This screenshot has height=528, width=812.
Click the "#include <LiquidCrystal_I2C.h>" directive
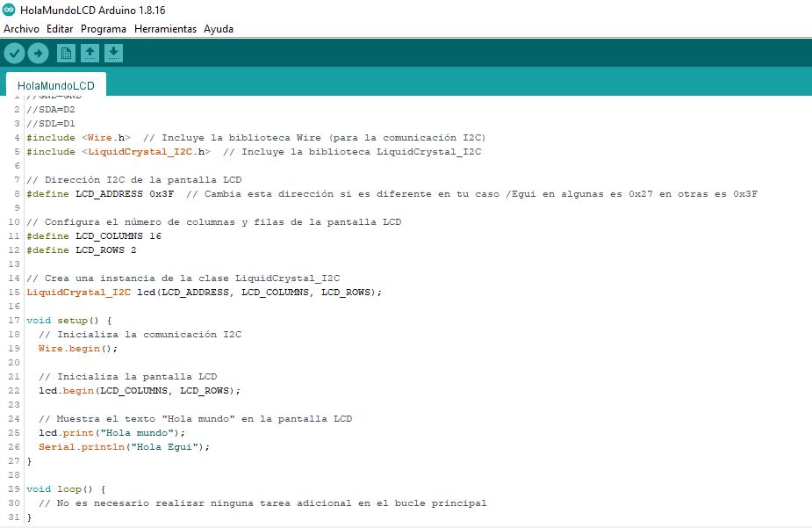coord(119,151)
